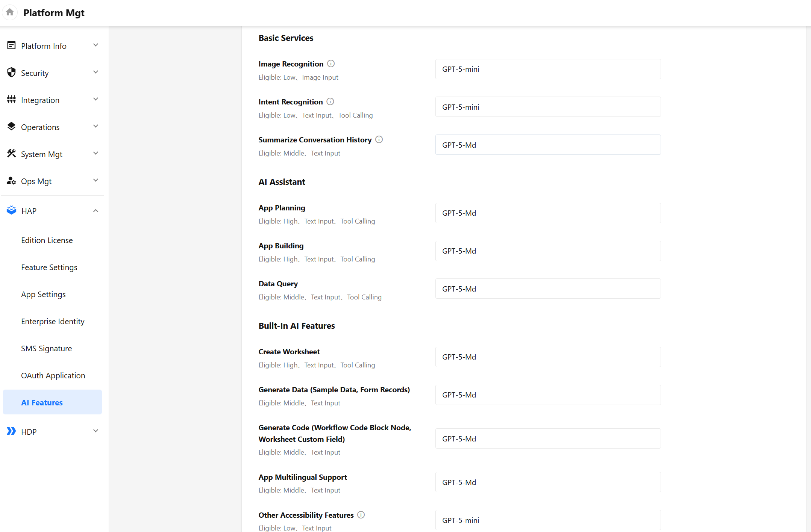Collapse the HAP section chevron
This screenshot has height=532, width=811.
(96, 211)
